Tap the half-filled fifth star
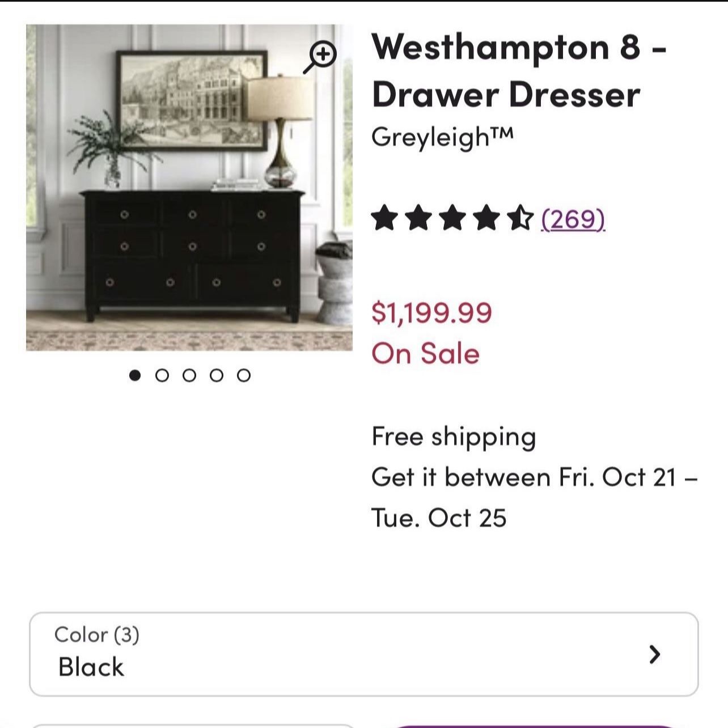This screenshot has width=728, height=728. click(520, 217)
